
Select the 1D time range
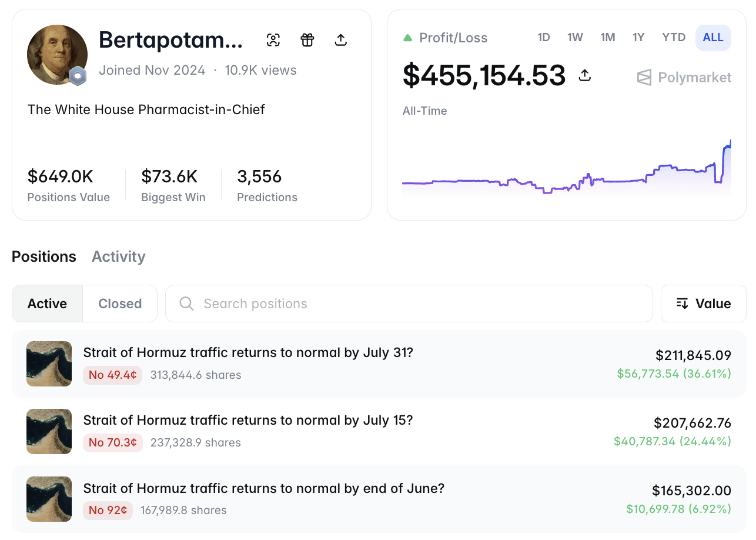coord(544,38)
